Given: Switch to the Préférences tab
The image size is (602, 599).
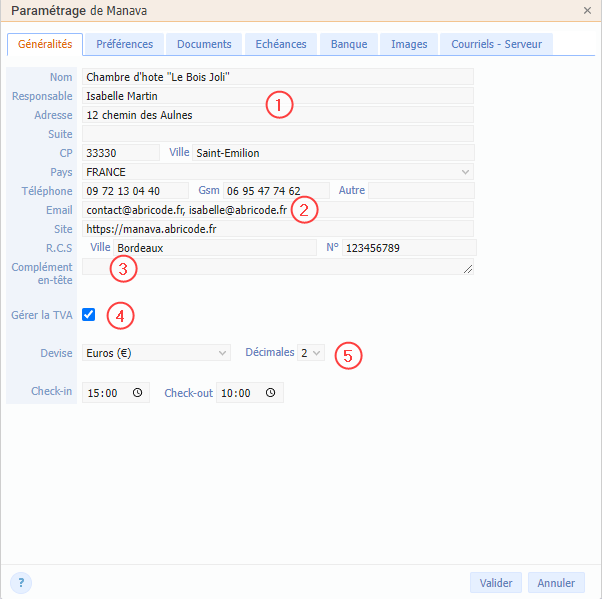Looking at the screenshot, I should (124, 44).
